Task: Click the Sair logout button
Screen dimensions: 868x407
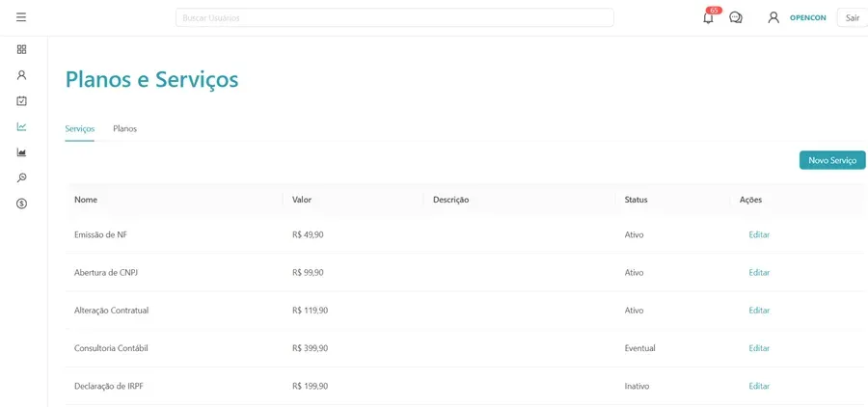Action: coord(853,17)
